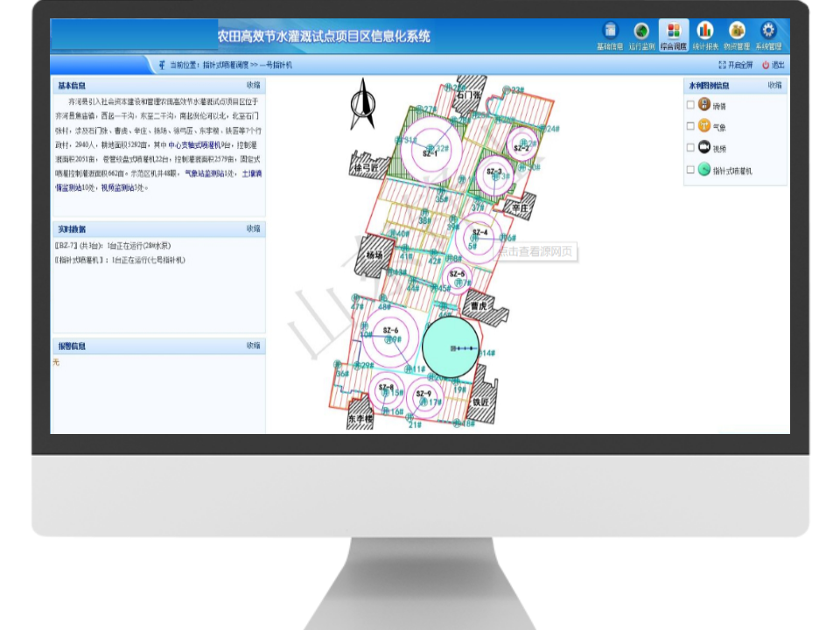The image size is (840, 630).
Task: Open the 物资管理 materials icon
Action: (737, 31)
